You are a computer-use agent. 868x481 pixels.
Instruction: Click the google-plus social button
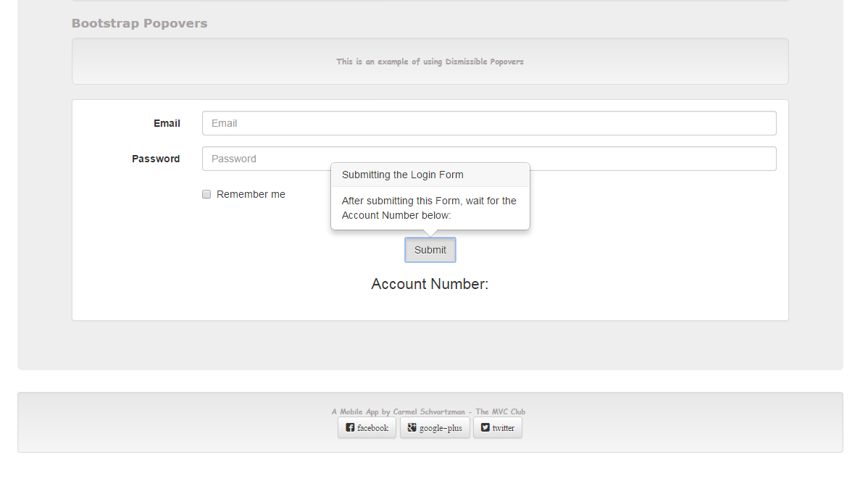click(435, 427)
